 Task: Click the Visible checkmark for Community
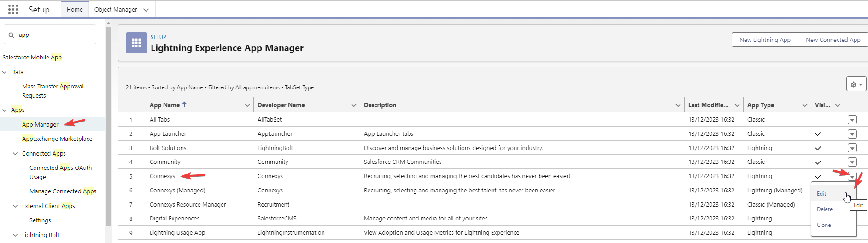coord(818,162)
